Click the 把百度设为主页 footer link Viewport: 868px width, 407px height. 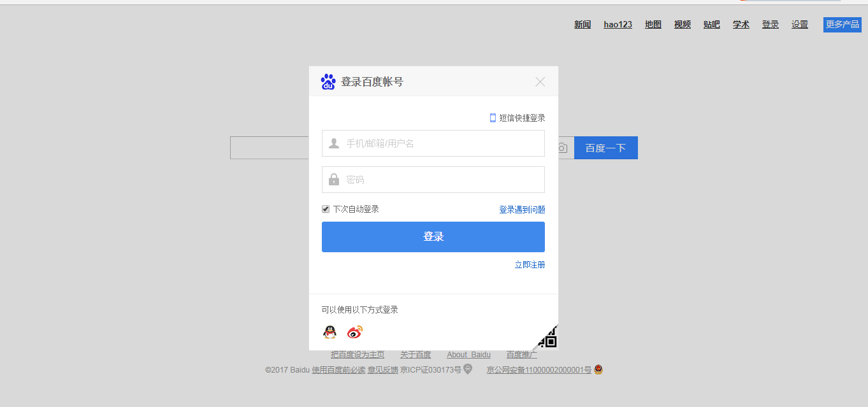[x=358, y=355]
